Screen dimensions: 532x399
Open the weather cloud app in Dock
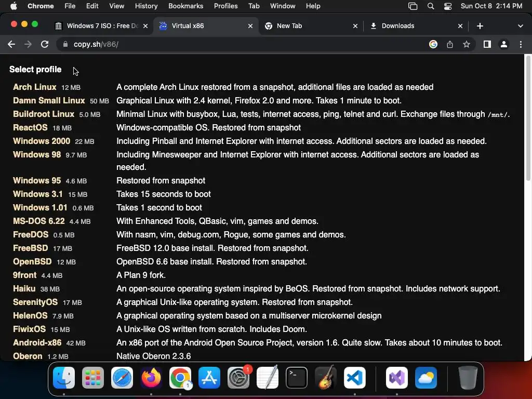pos(426,378)
